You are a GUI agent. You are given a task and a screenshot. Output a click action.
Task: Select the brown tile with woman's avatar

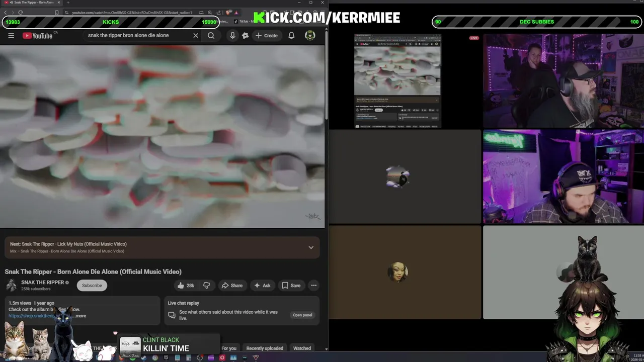click(405, 272)
